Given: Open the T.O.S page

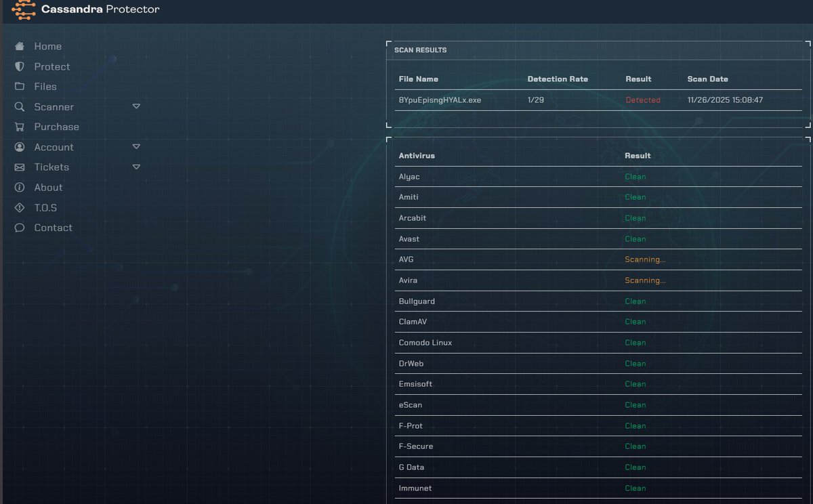Looking at the screenshot, I should coord(45,207).
